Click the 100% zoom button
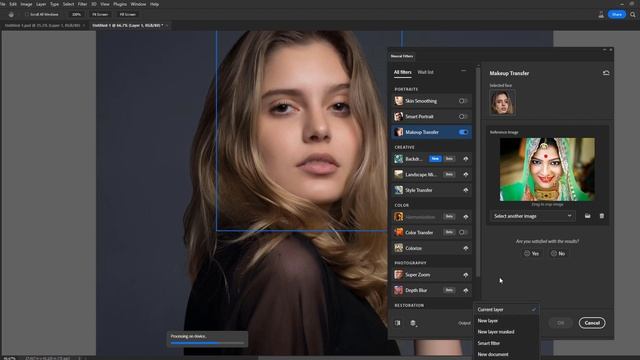 click(x=76, y=14)
